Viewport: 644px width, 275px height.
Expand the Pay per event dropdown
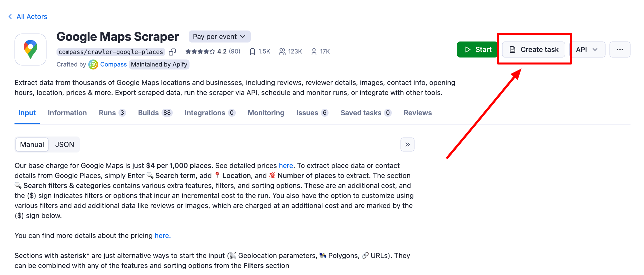coord(219,37)
